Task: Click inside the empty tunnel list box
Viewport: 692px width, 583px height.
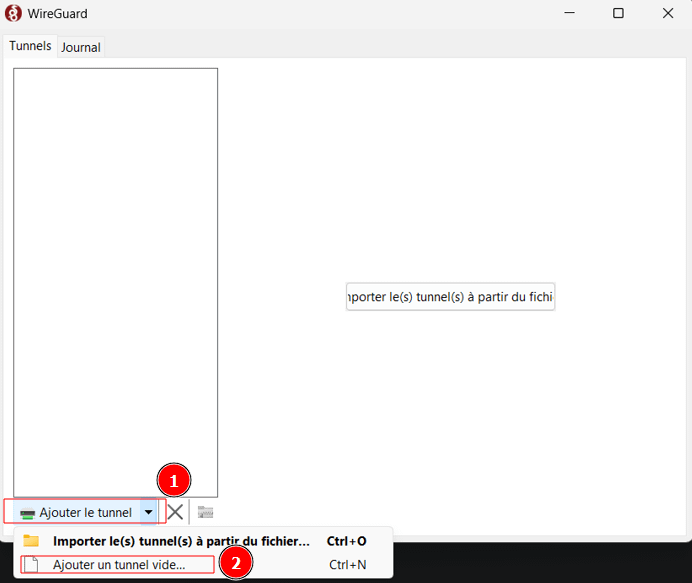Action: tap(115, 280)
